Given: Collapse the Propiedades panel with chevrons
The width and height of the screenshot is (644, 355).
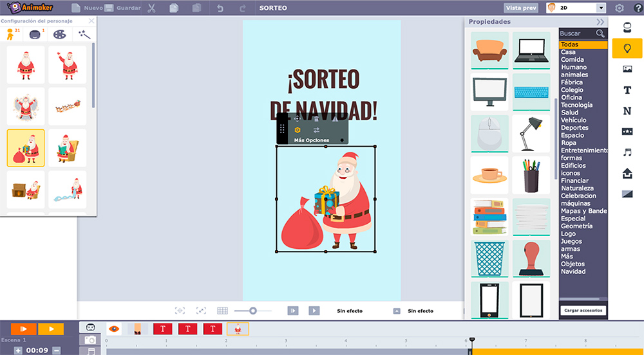Looking at the screenshot, I should [x=600, y=22].
